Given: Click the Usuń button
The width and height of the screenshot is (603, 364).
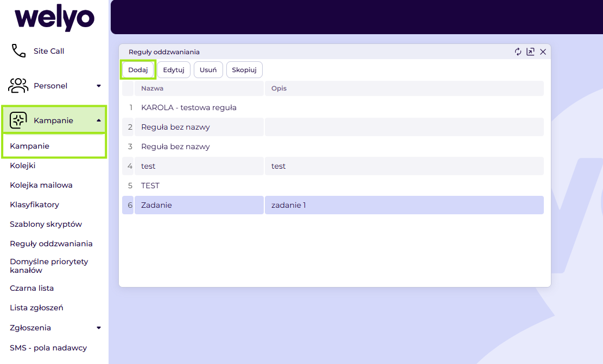Looking at the screenshot, I should pos(208,70).
